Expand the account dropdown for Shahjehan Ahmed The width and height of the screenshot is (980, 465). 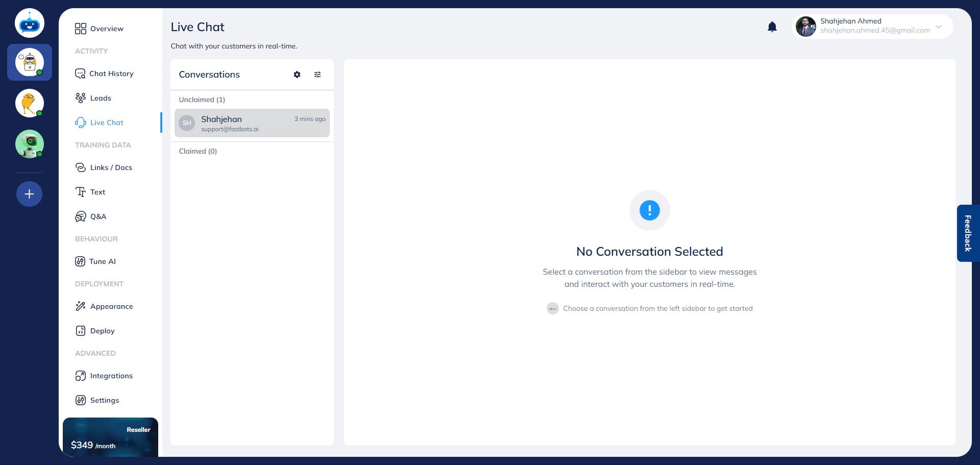coord(939,27)
